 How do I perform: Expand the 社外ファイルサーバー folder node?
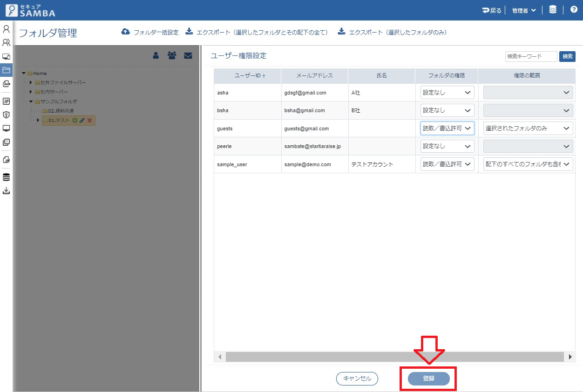pos(31,82)
